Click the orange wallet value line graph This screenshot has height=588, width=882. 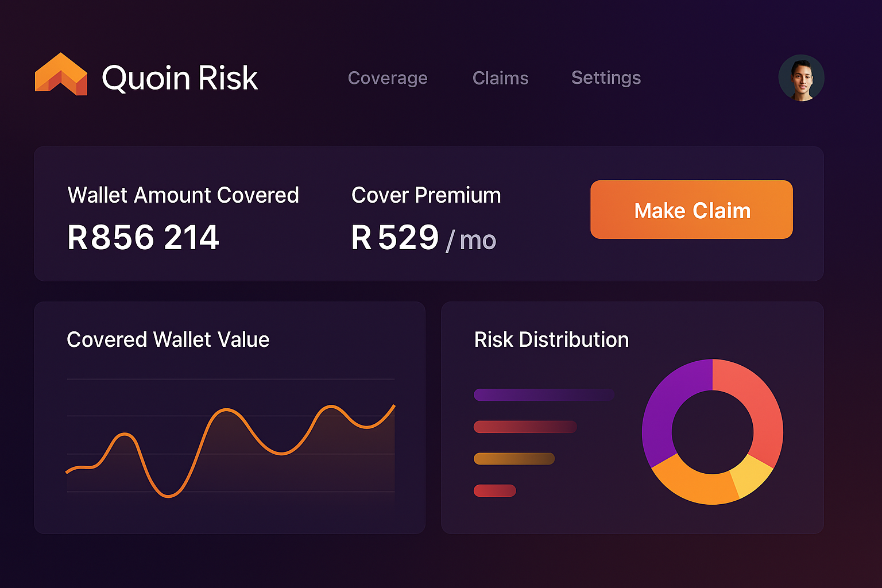230,451
